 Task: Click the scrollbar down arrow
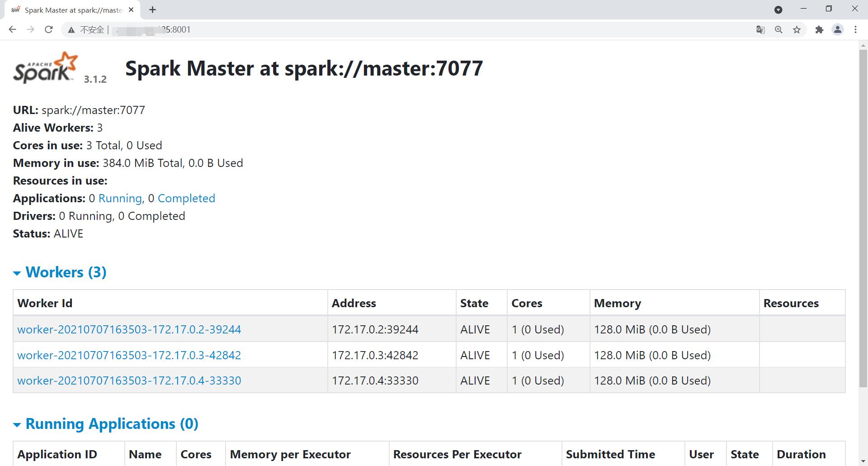[x=863, y=461]
